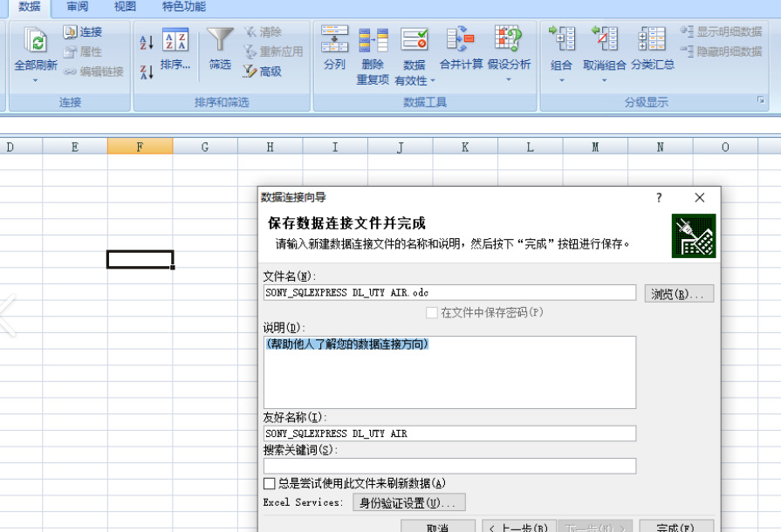Click the Ungroup (取消组合) icon
This screenshot has width=781, height=532.
click(x=604, y=40)
